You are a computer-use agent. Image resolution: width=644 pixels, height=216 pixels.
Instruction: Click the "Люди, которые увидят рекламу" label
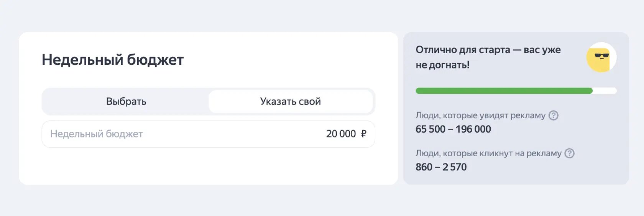(x=480, y=115)
